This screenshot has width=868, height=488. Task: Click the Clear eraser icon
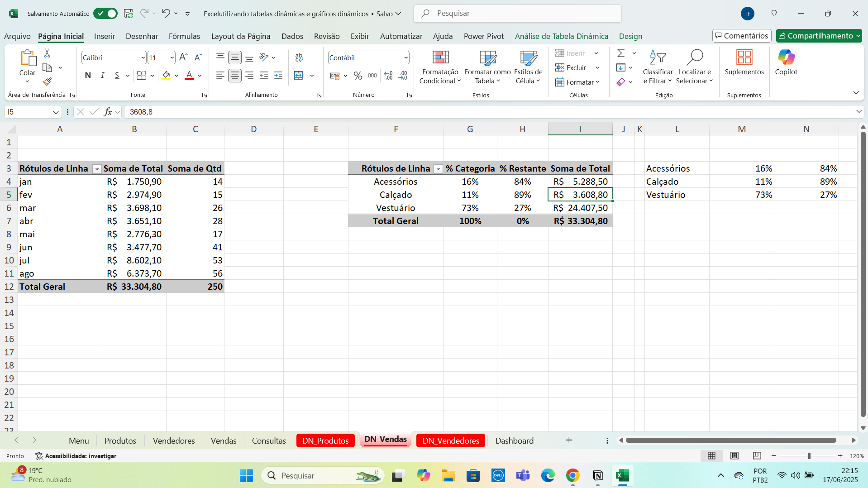[621, 81]
